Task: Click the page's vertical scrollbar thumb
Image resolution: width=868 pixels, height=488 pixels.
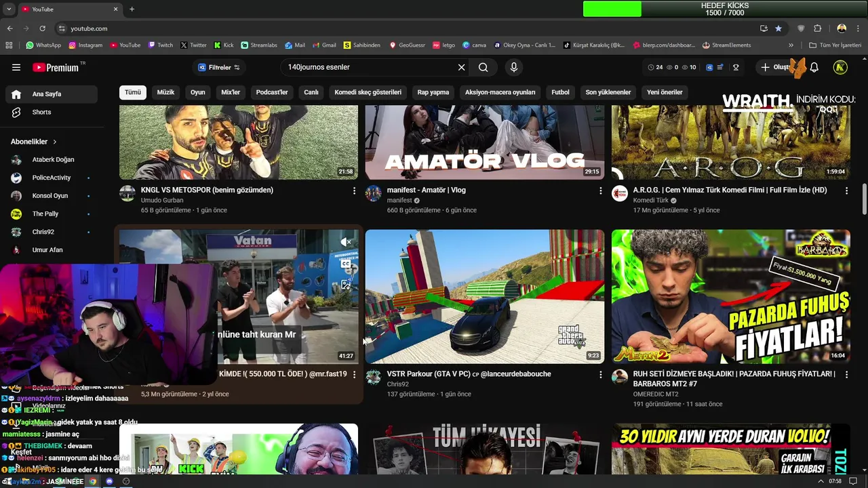Action: (x=864, y=199)
